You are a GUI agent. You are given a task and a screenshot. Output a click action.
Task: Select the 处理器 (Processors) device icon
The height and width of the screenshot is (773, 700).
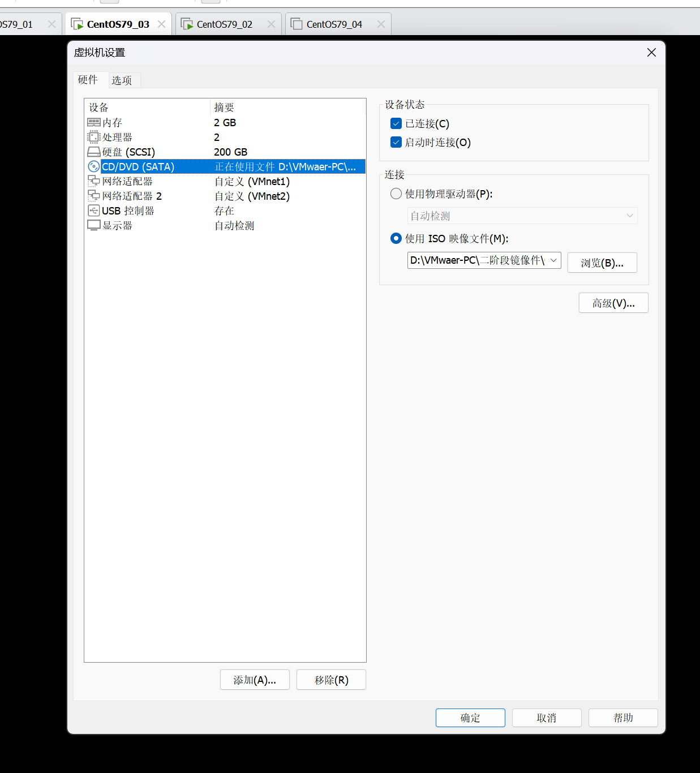click(94, 137)
